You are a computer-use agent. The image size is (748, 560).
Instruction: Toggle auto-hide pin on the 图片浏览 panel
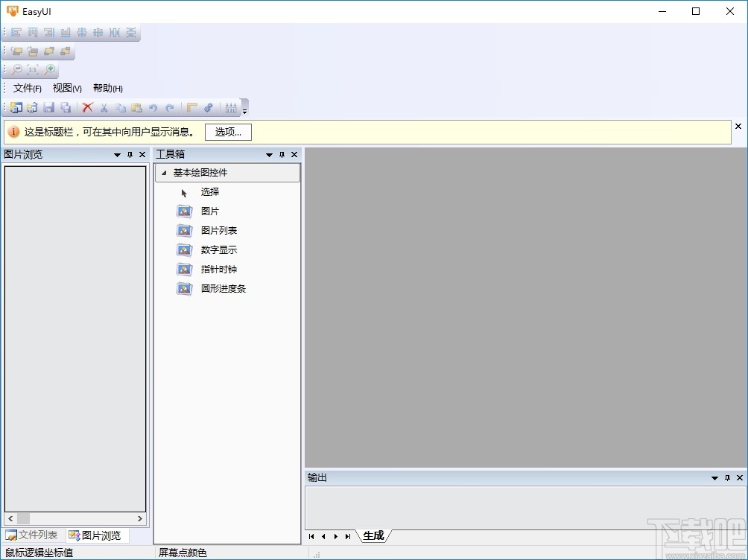click(130, 154)
